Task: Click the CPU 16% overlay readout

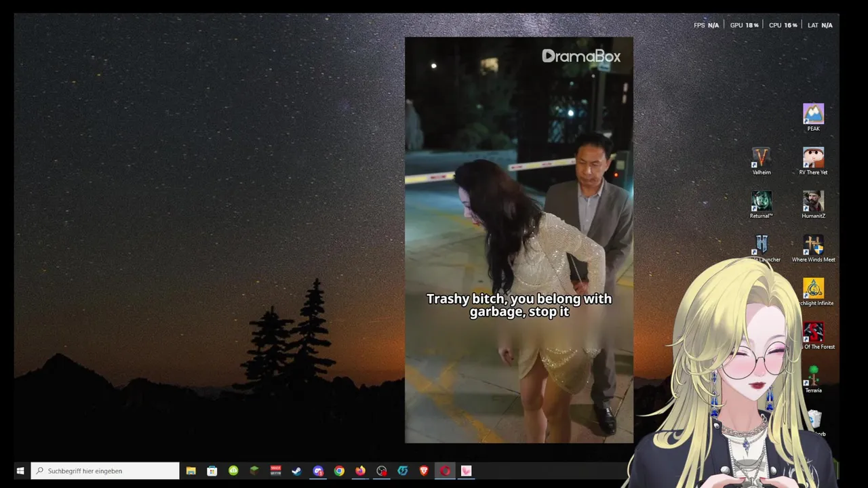Action: point(783,25)
